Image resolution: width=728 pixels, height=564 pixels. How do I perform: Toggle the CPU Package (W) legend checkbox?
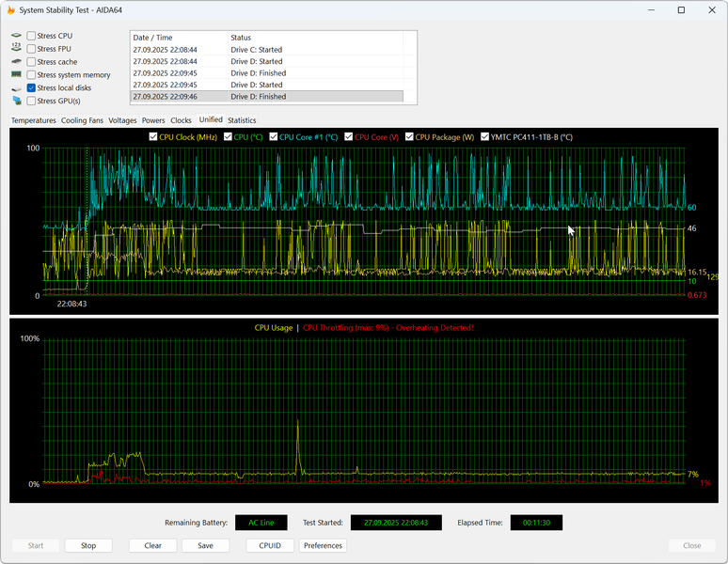[x=410, y=137]
